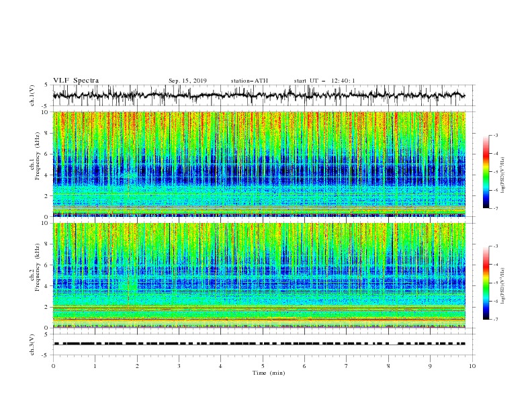Click the ch.3 black dashed signal trace
The width and height of the screenshot is (532, 411).
click(259, 344)
